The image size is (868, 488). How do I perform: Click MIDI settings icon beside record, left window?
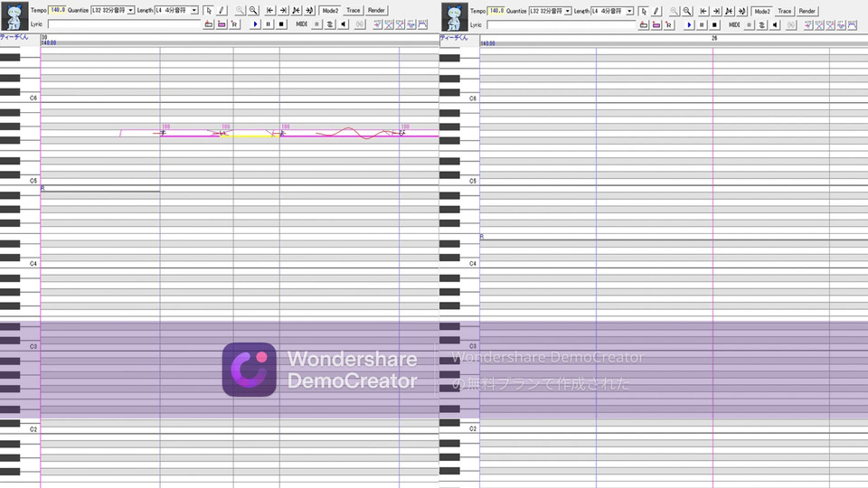tap(330, 24)
